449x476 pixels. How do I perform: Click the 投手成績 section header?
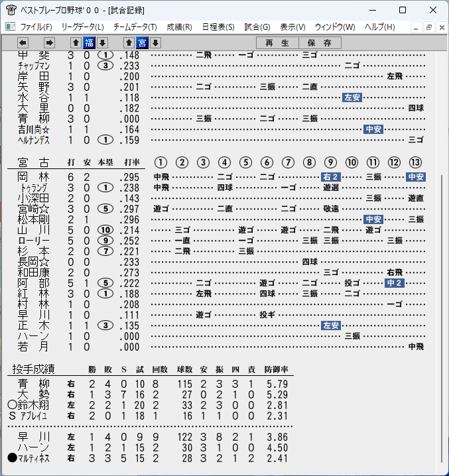pyautogui.click(x=33, y=369)
